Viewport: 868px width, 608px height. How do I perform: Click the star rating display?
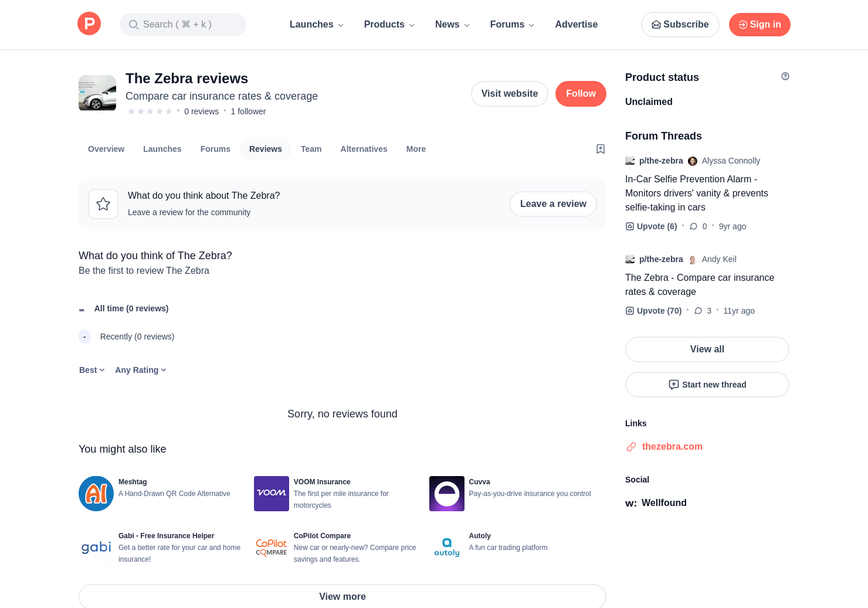(x=150, y=111)
